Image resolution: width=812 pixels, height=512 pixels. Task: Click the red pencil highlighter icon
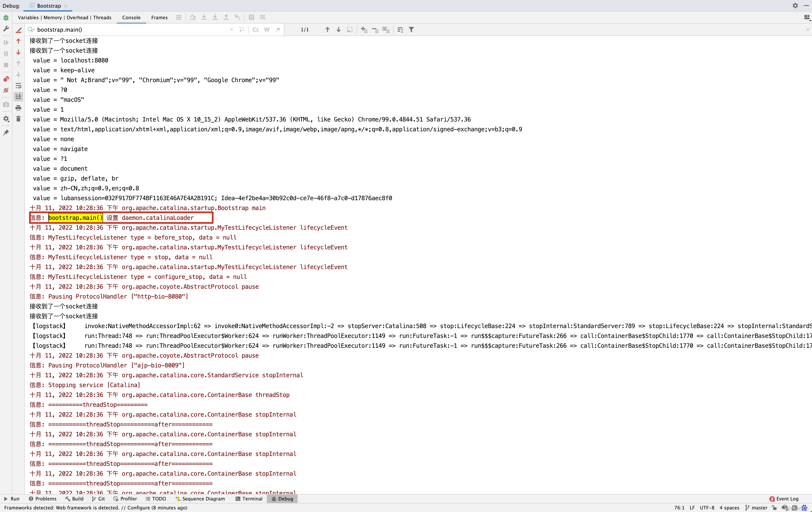19,30
